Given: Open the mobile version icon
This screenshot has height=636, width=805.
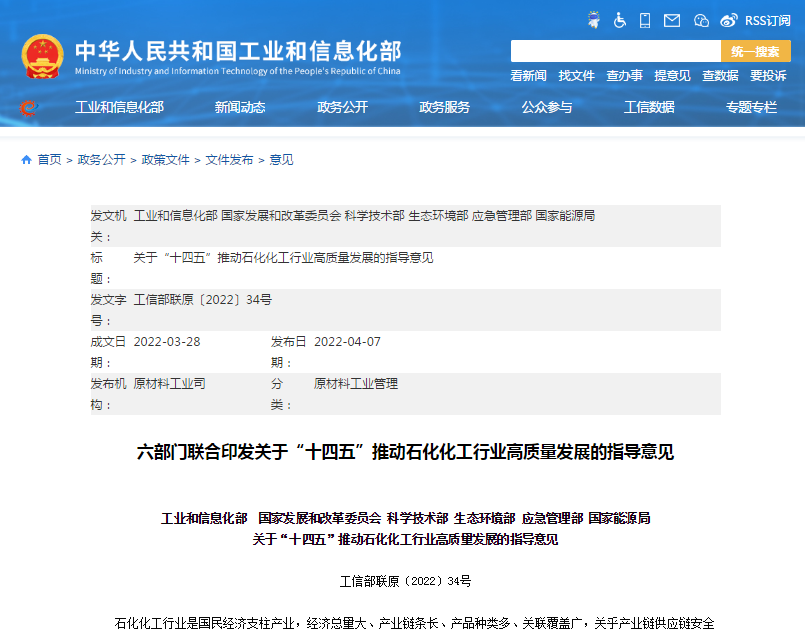Looking at the screenshot, I should (644, 18).
